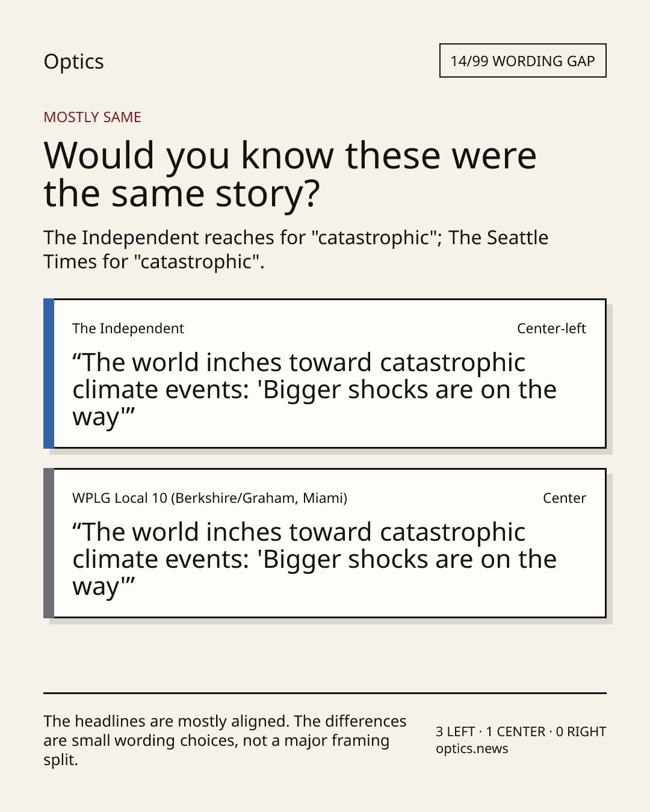Click the main headline 'Would you know these were the same story?'
650x812 pixels.
[290, 174]
